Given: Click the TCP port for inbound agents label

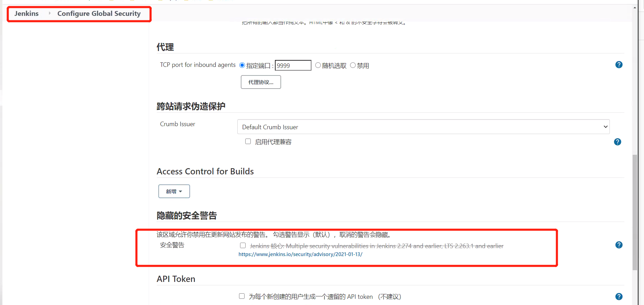Looking at the screenshot, I should (x=198, y=65).
